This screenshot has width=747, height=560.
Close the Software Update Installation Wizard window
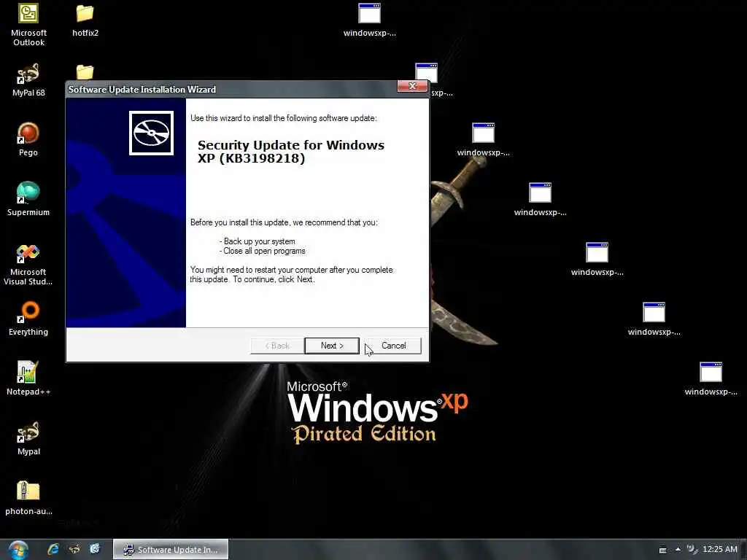[412, 86]
